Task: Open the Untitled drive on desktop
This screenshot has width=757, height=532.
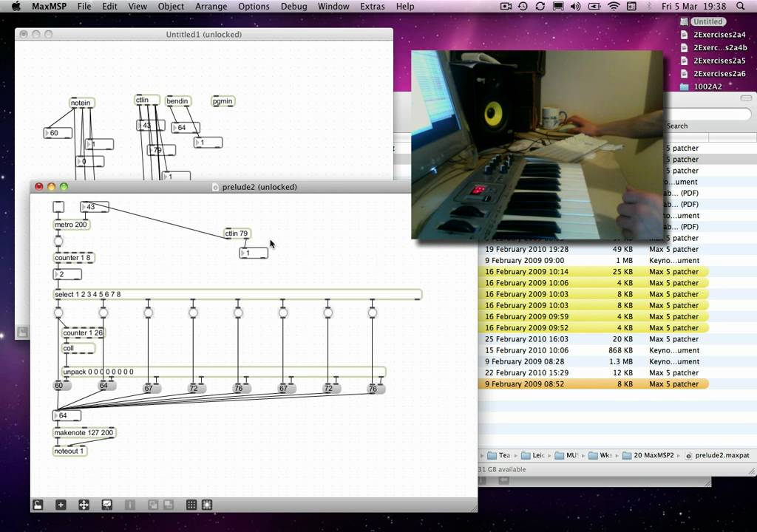Action: pos(703,21)
